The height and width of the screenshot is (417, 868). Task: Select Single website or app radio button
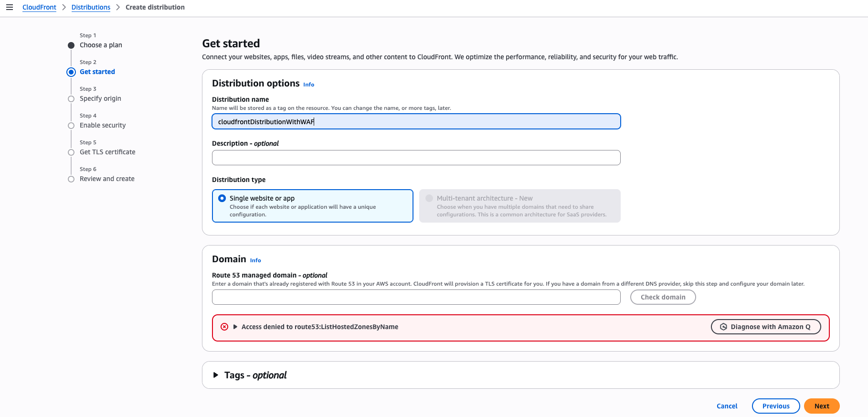222,198
